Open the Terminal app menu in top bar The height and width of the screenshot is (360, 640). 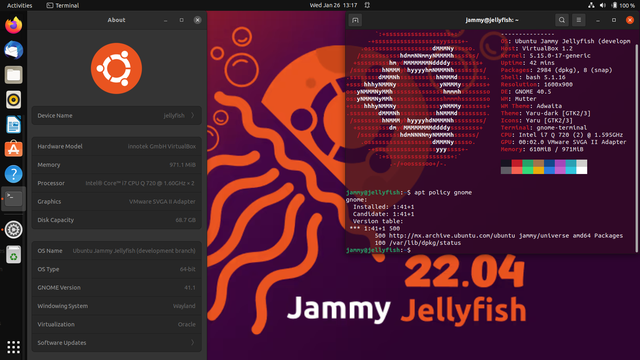tap(63, 5)
